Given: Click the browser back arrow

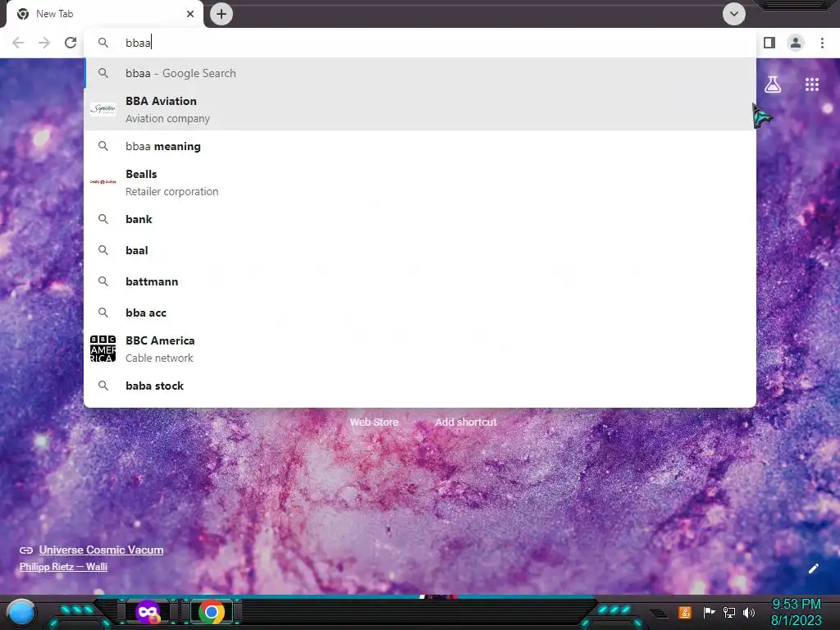Looking at the screenshot, I should click(18, 43).
